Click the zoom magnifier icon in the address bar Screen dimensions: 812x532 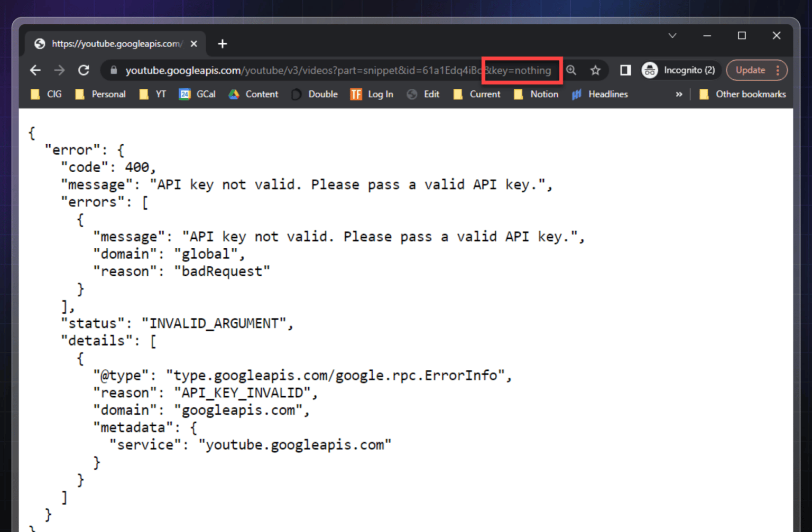tap(571, 70)
